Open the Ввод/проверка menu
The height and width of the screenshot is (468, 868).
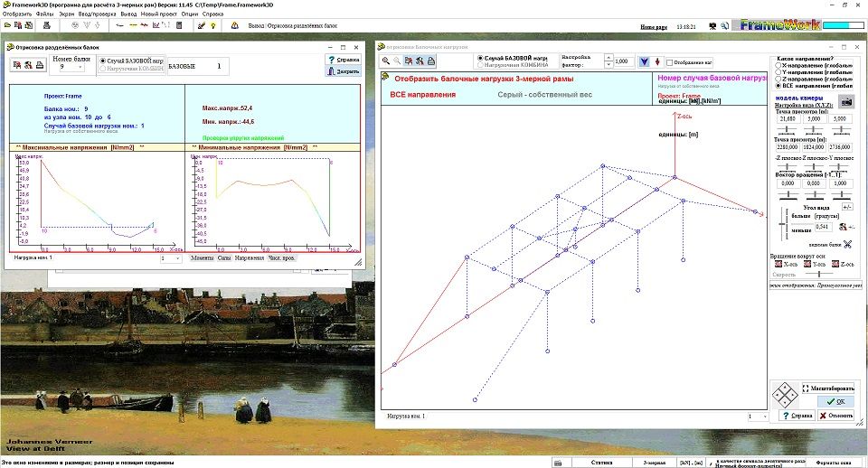coord(97,14)
